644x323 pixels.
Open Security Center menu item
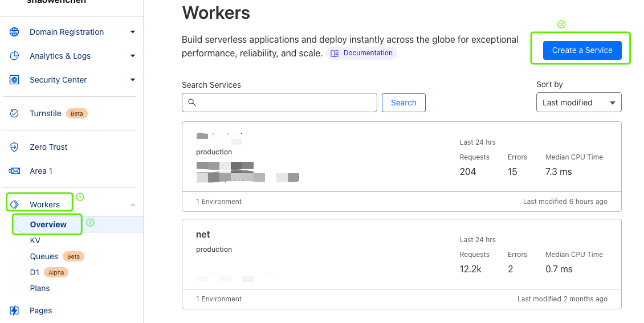tap(58, 80)
